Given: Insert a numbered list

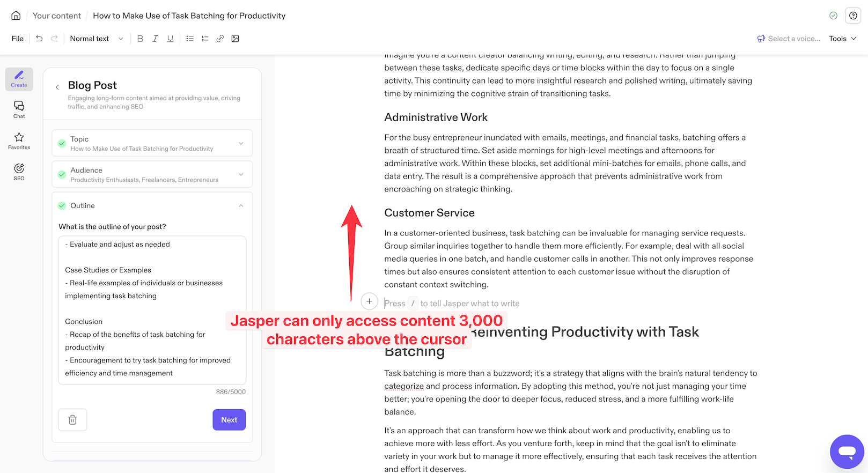Looking at the screenshot, I should 205,39.
